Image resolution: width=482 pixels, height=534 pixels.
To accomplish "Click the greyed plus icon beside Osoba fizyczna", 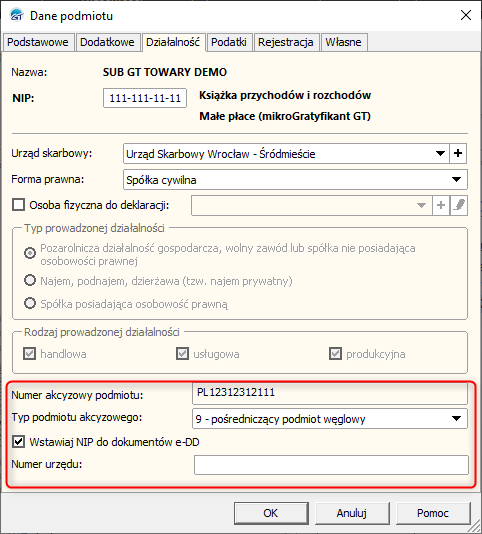I will (441, 205).
